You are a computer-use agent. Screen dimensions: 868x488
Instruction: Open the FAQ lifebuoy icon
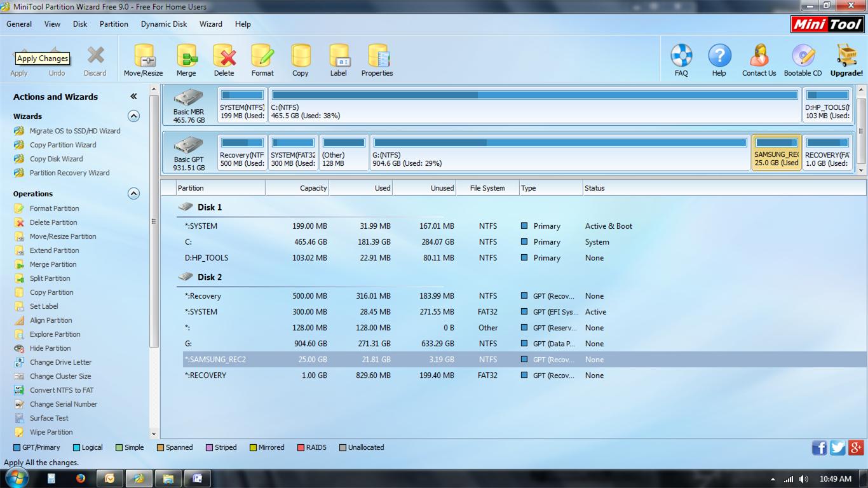(x=681, y=60)
